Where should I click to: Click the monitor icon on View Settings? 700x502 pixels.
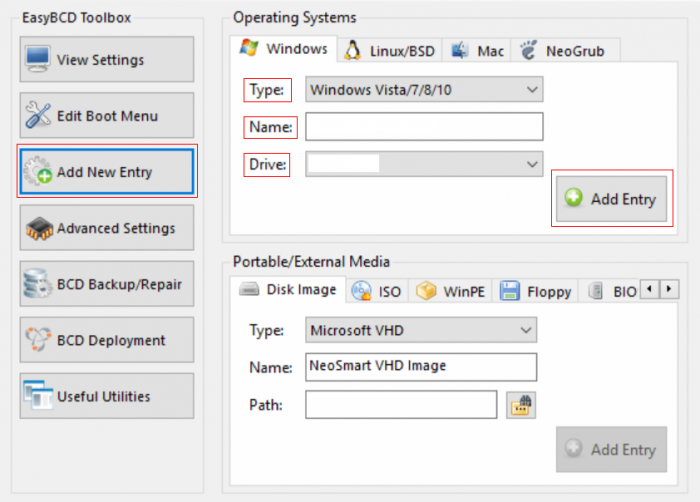pyautogui.click(x=38, y=59)
